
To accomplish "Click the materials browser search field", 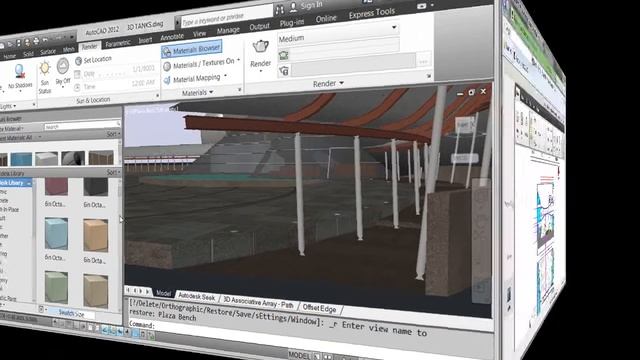I will pos(82,126).
